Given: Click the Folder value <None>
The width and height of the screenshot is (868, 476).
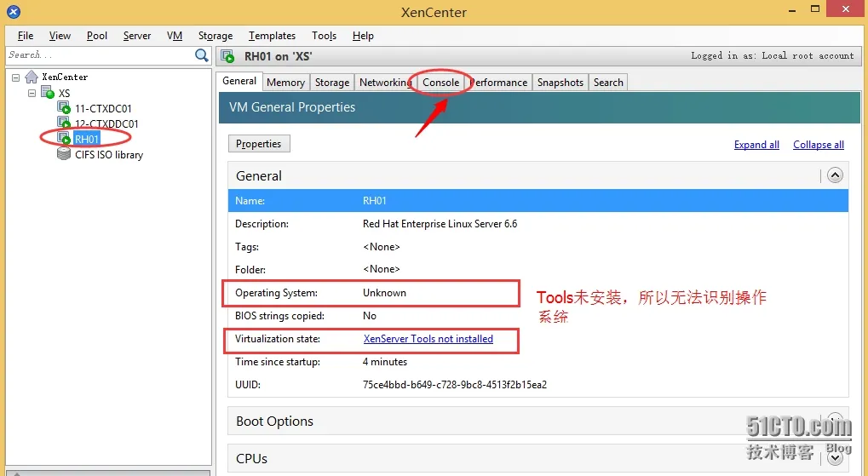Looking at the screenshot, I should pos(381,270).
